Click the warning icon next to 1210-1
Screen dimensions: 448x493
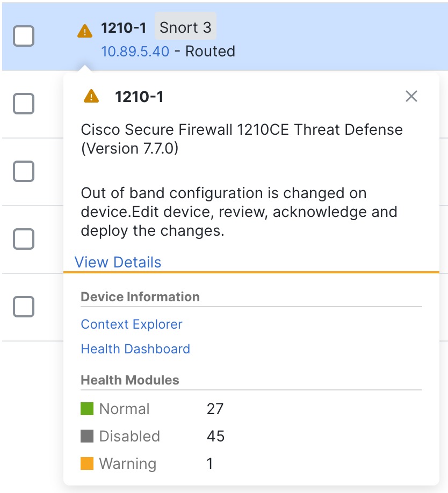[x=84, y=31]
